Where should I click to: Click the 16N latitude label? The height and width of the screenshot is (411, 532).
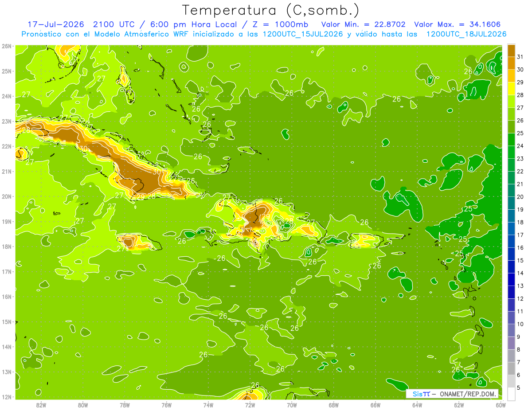[6, 297]
